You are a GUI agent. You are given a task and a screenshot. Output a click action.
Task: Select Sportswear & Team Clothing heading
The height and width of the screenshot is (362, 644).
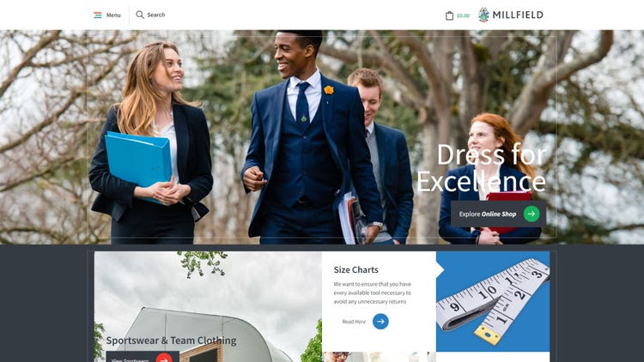pyautogui.click(x=171, y=341)
